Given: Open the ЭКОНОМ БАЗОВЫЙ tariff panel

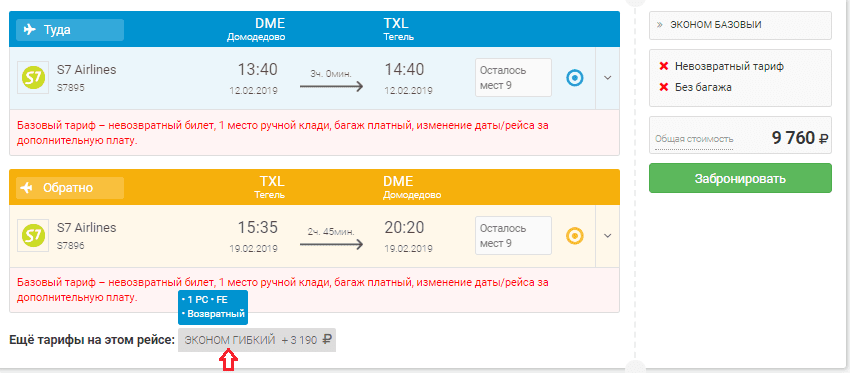Looking at the screenshot, I should pos(740,25).
